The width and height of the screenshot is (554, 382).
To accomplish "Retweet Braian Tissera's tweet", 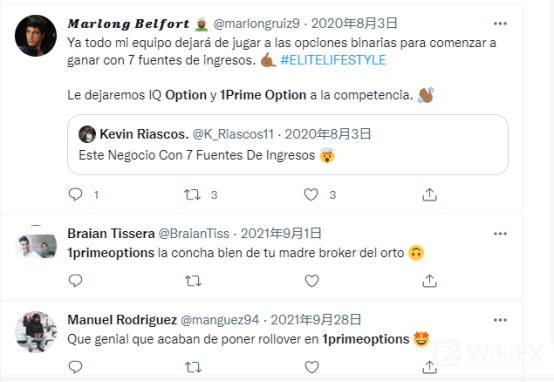I will pos(193,281).
